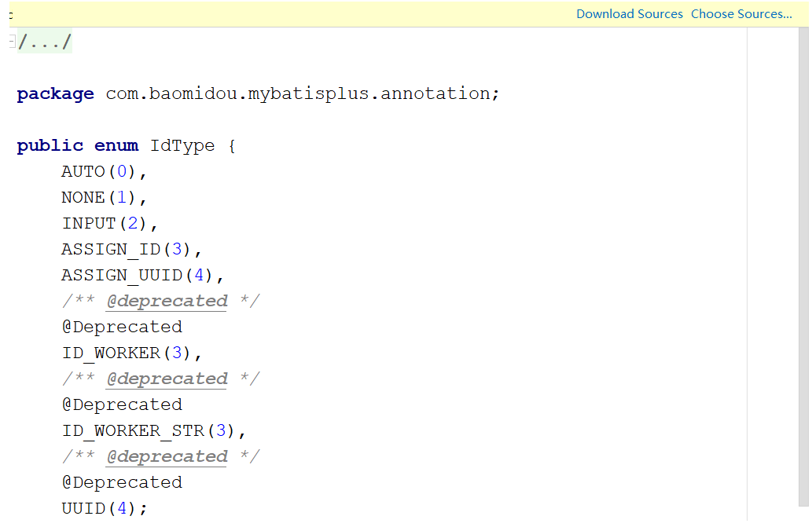This screenshot has height=527, width=812.
Task: Click the ASSIGN_UUID(4) enum constant
Action: click(x=138, y=276)
